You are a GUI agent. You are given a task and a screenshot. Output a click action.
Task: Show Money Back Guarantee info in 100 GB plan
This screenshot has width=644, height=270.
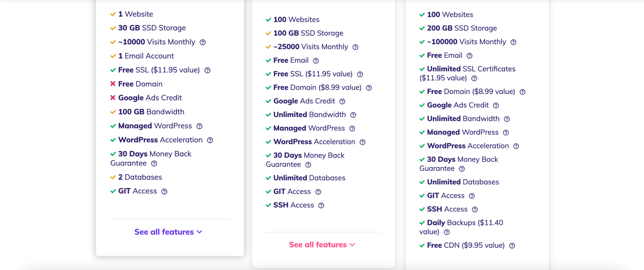(x=308, y=165)
